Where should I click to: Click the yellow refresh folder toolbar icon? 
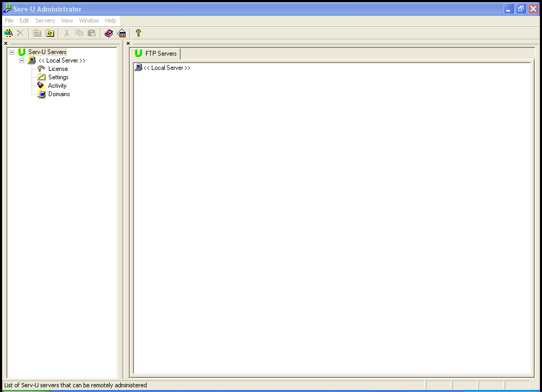[x=50, y=33]
